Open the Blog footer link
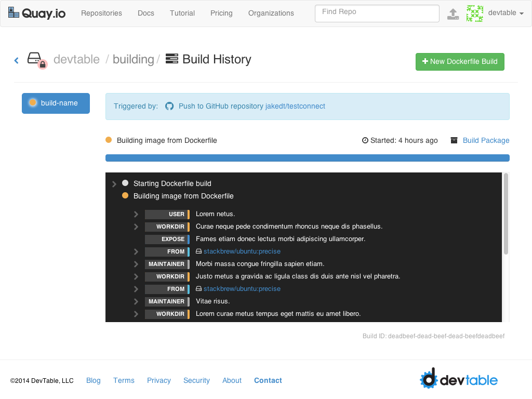Screen dimensions: 532x399 (x=94, y=380)
